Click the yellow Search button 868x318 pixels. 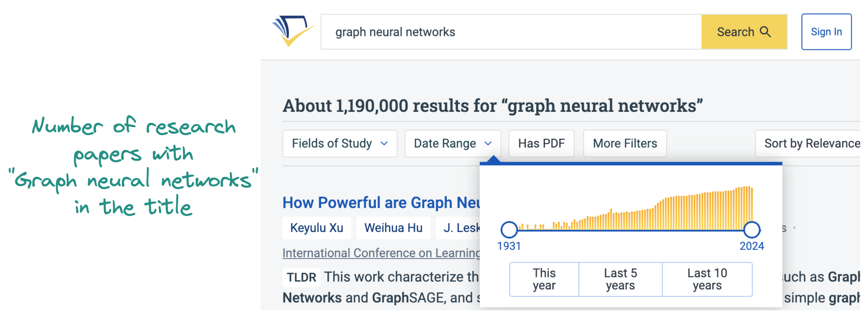click(744, 32)
